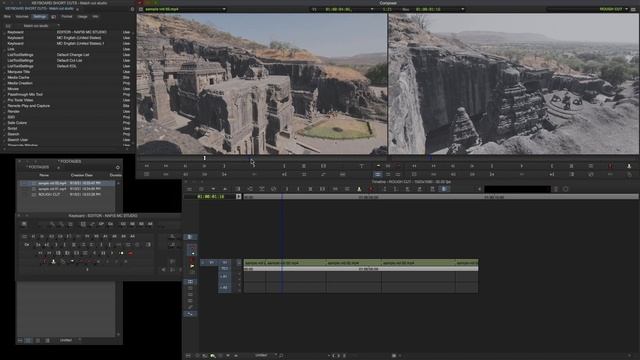
Task: Open the Untitled view menu at timeline bottom
Action: (x=266, y=356)
